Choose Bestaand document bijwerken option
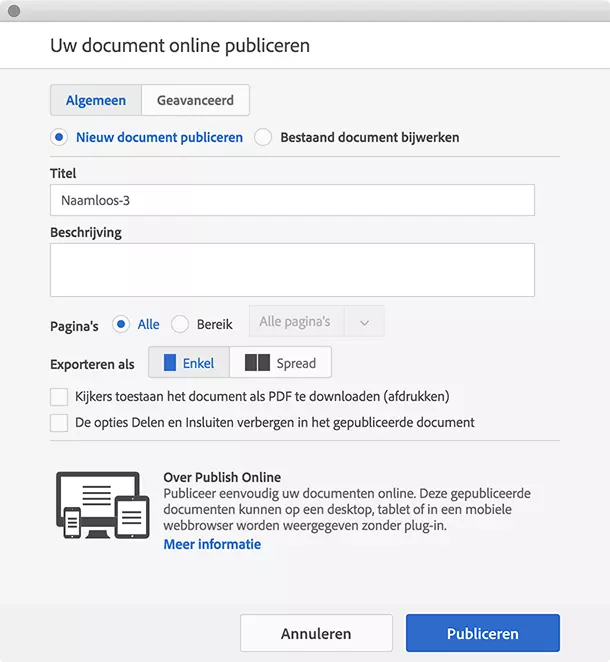 pos(263,137)
